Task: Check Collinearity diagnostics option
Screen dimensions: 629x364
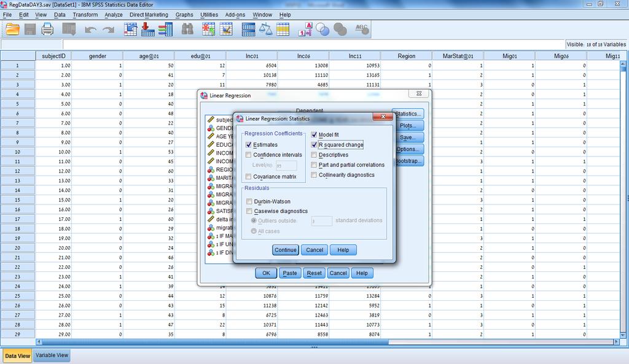Action: 314,175
